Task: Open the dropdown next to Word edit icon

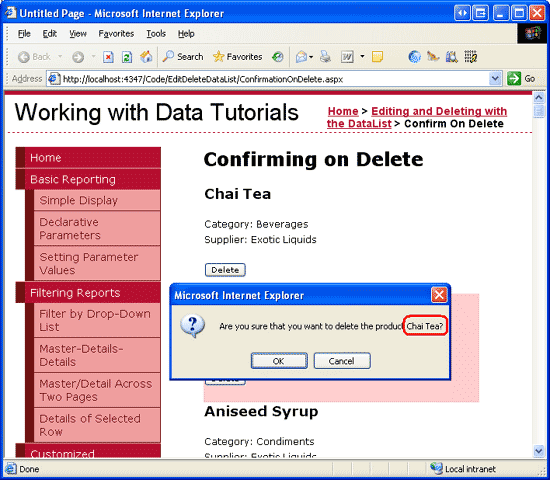Action: 362,56
